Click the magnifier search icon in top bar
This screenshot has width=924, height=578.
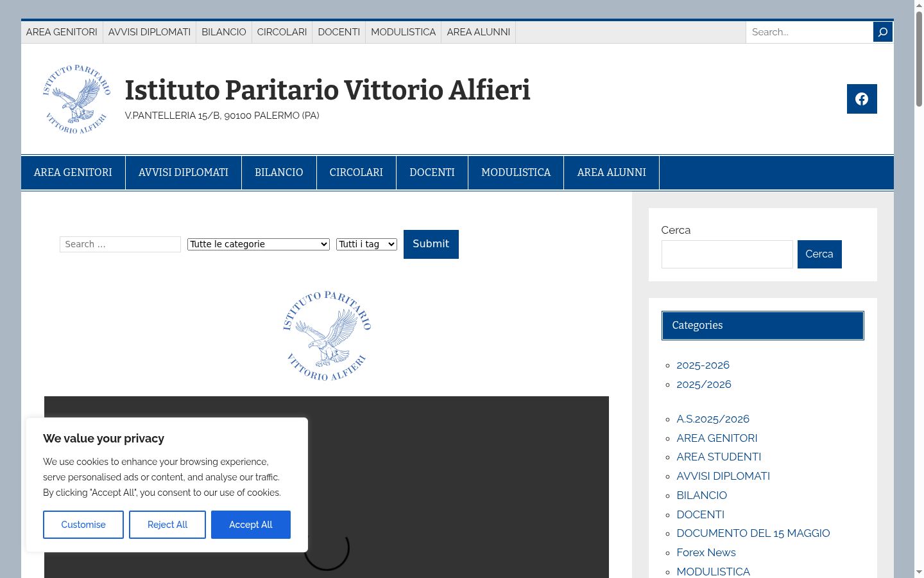pos(883,32)
